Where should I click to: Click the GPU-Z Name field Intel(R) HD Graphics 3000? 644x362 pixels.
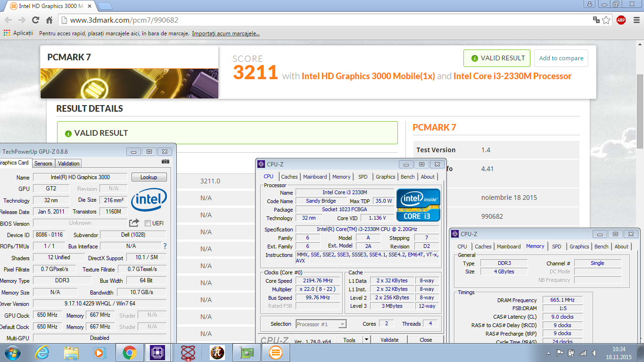[80, 177]
